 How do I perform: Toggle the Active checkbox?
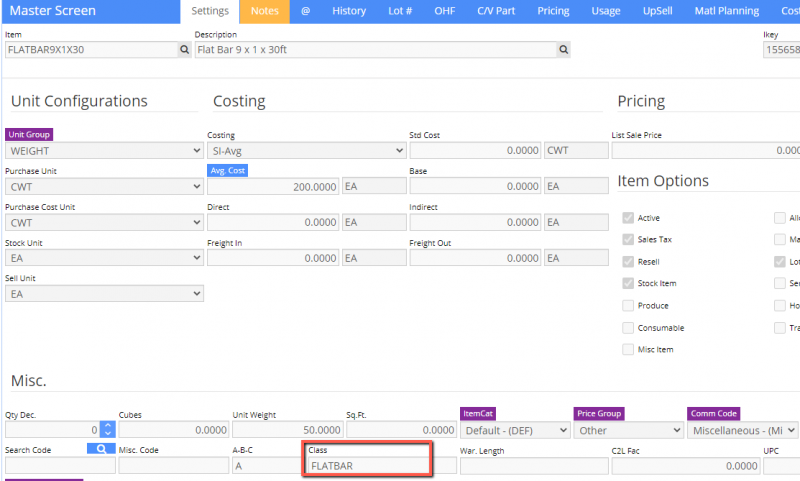click(628, 218)
